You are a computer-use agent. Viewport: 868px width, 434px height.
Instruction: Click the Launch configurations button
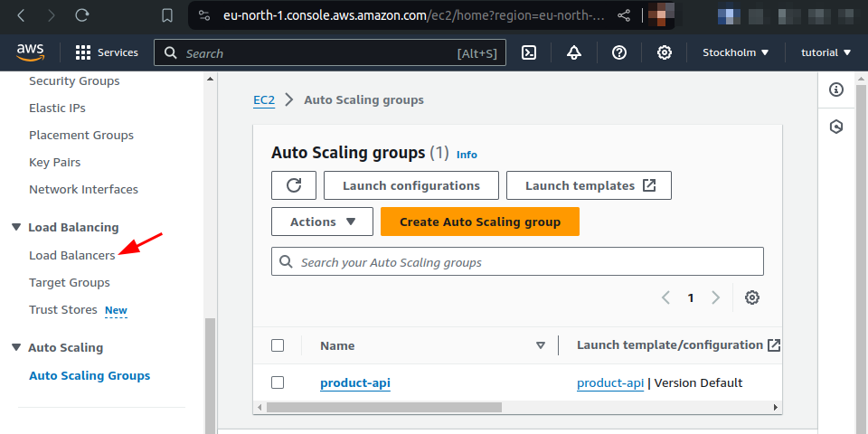411,185
